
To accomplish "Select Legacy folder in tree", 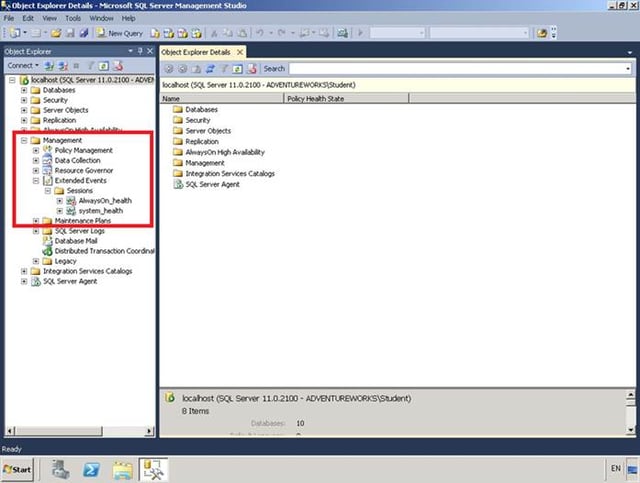I will [x=65, y=261].
